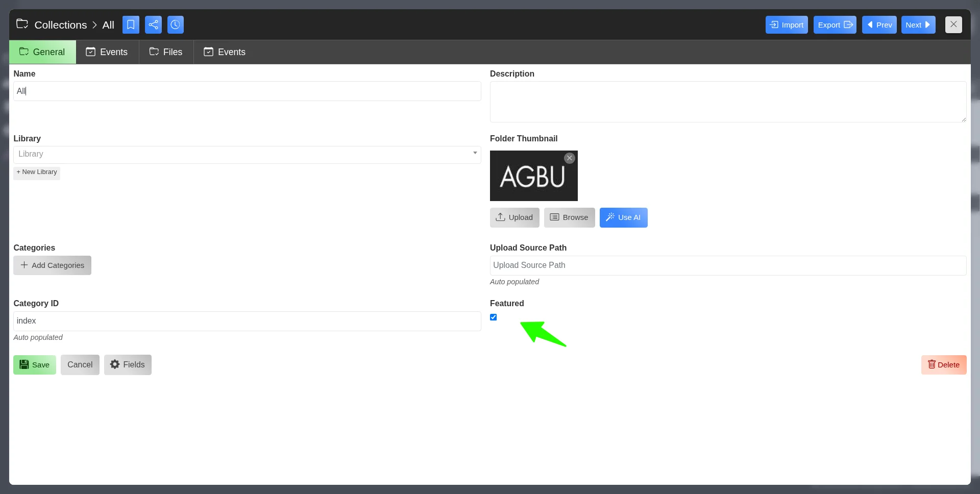
Task: Click the + New Library link
Action: click(37, 172)
